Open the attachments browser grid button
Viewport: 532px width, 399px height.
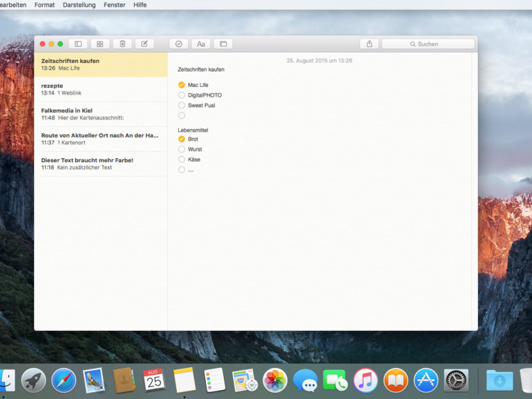(99, 43)
